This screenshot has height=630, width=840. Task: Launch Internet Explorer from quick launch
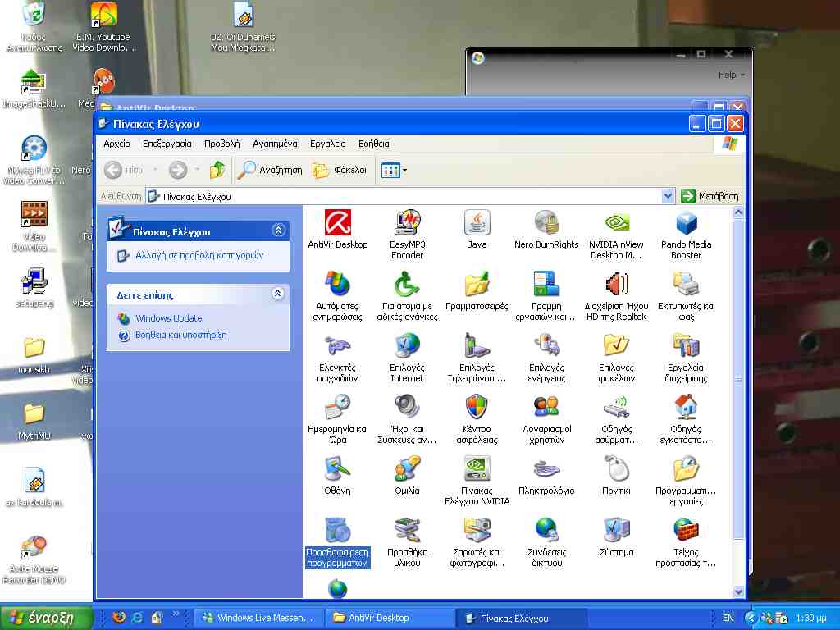click(138, 618)
